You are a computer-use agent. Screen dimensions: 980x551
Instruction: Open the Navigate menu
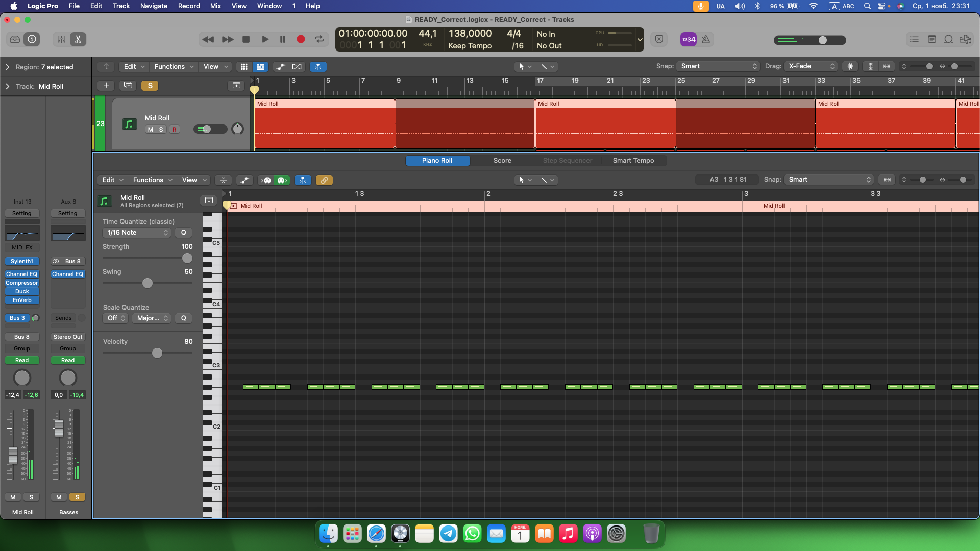[x=154, y=6]
